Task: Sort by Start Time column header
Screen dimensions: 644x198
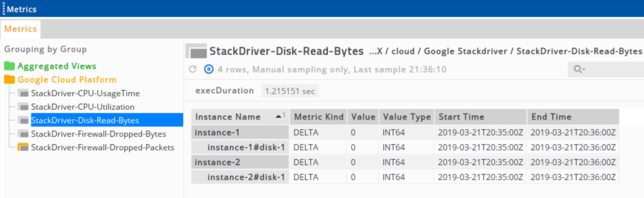Action: pos(481,117)
